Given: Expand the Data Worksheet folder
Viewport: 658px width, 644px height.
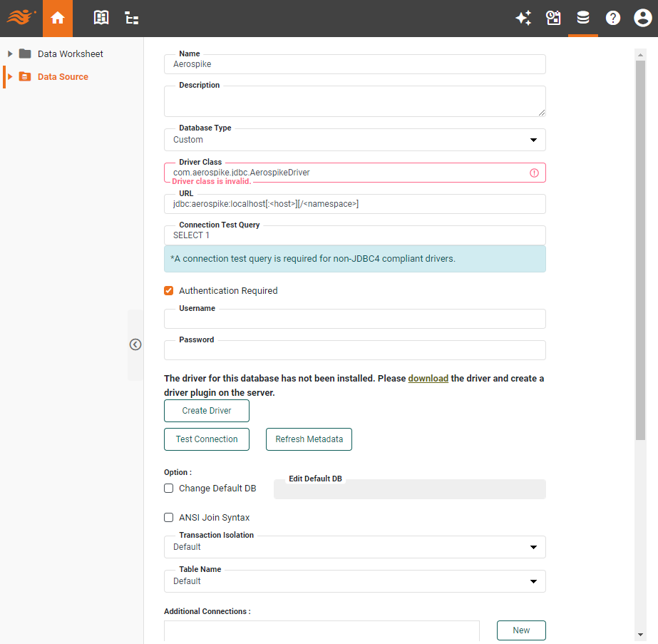Looking at the screenshot, I should [9, 53].
